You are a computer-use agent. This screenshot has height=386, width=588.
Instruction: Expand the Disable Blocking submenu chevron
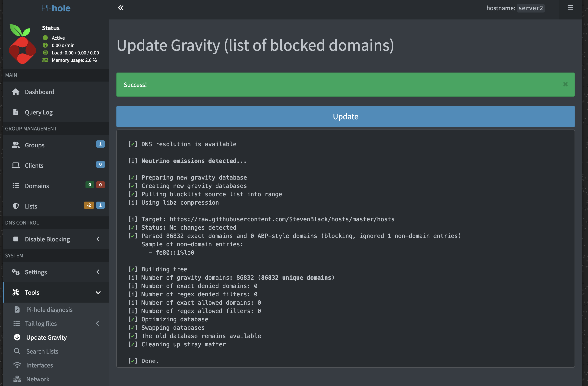click(98, 239)
